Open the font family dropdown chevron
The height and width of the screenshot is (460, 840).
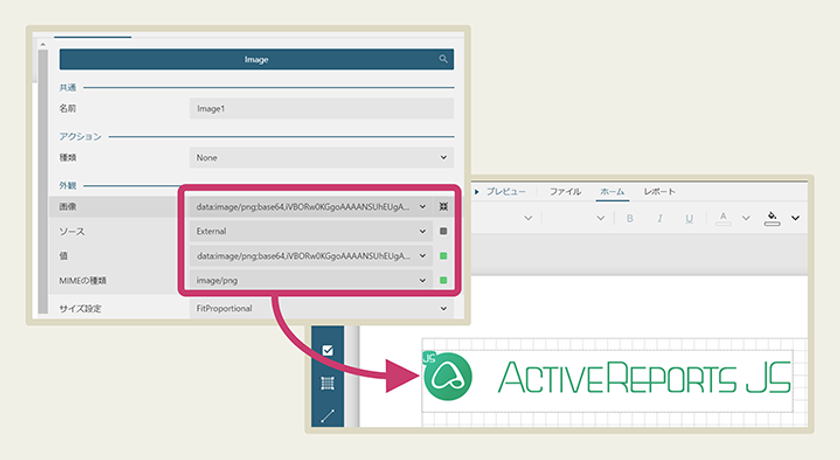(x=528, y=218)
